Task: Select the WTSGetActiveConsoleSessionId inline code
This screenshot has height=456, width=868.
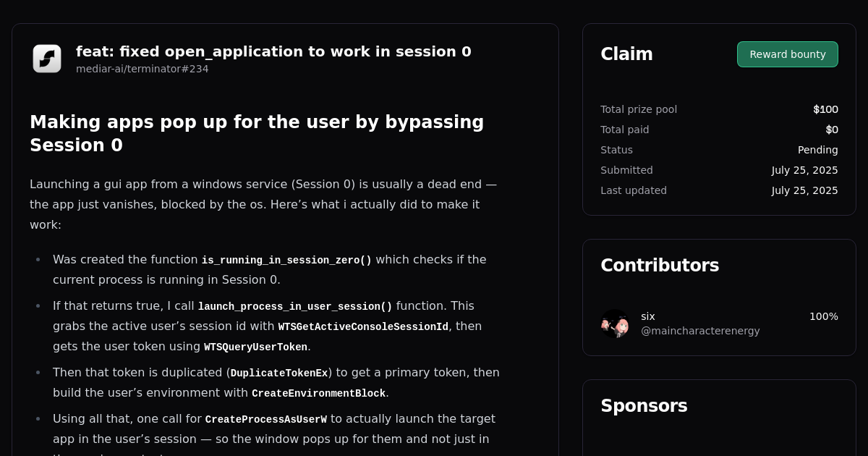Action: [x=363, y=326]
